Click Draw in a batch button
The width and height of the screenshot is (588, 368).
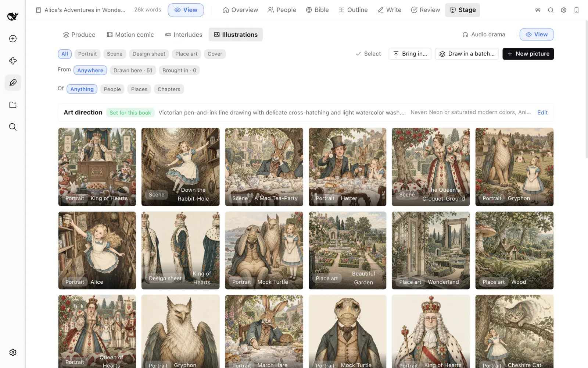467,54
